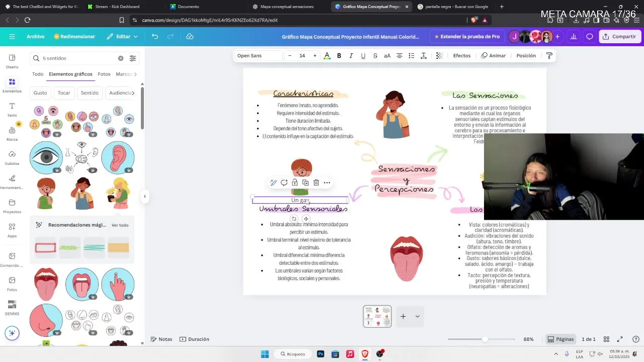Open the Archivo menu
Image resolution: width=644 pixels, height=362 pixels.
[36, 37]
